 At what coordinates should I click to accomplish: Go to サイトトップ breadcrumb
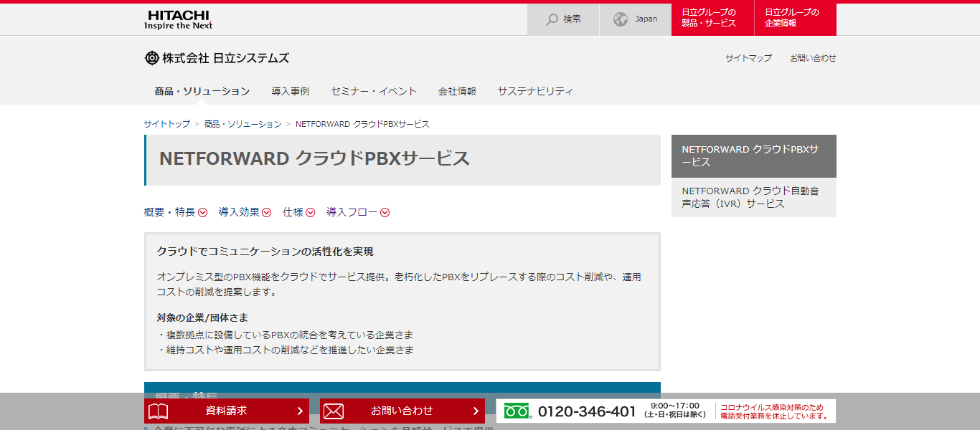click(167, 124)
